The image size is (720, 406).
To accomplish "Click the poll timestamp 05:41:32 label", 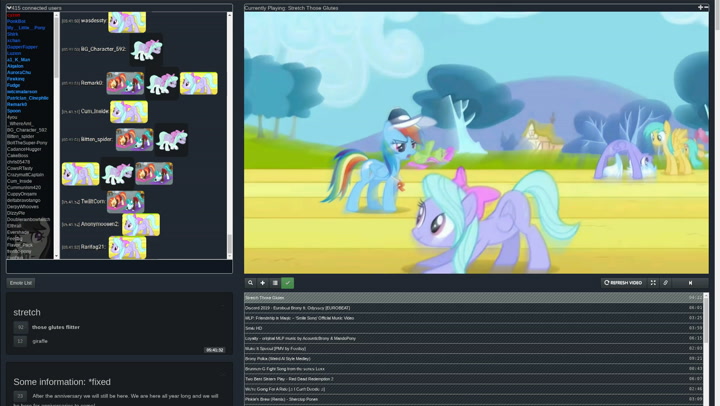I will tap(215, 350).
